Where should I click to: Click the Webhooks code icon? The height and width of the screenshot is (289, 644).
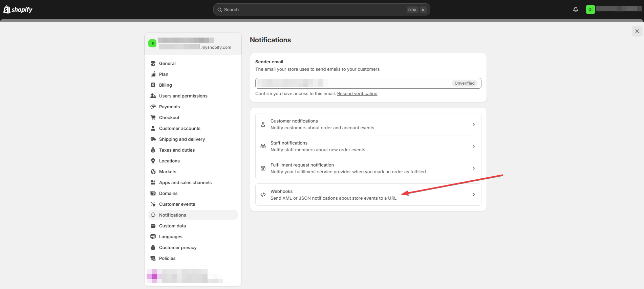(x=263, y=195)
